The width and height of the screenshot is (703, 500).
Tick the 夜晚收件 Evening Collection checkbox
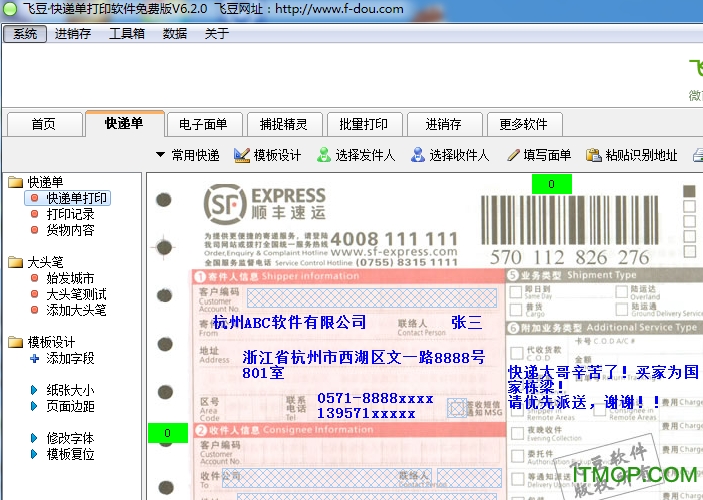click(x=517, y=433)
